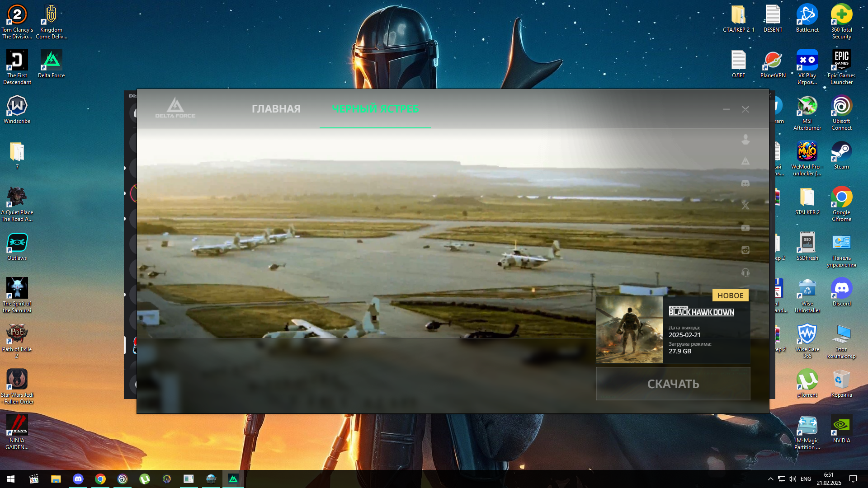
Task: Open the Reddit icon in launcher sidebar
Action: pyautogui.click(x=745, y=250)
